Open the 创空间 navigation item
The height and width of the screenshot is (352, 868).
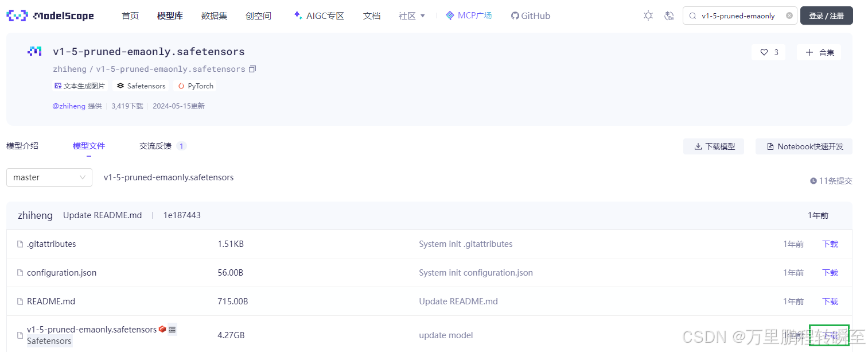click(x=258, y=16)
